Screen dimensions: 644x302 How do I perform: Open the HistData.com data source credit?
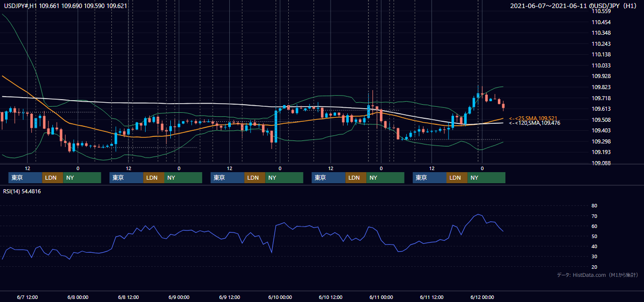[598, 275]
